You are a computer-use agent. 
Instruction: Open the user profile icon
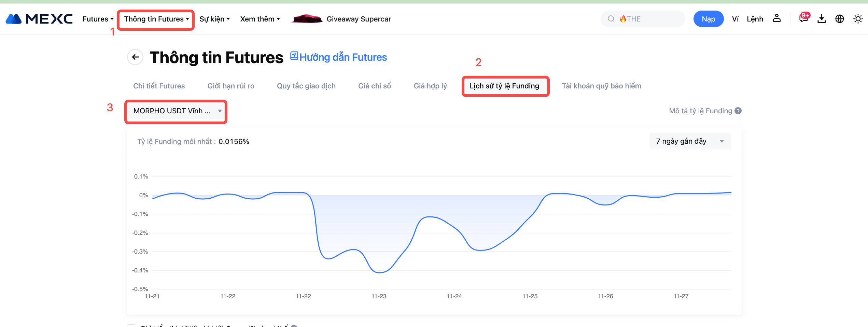click(x=777, y=18)
